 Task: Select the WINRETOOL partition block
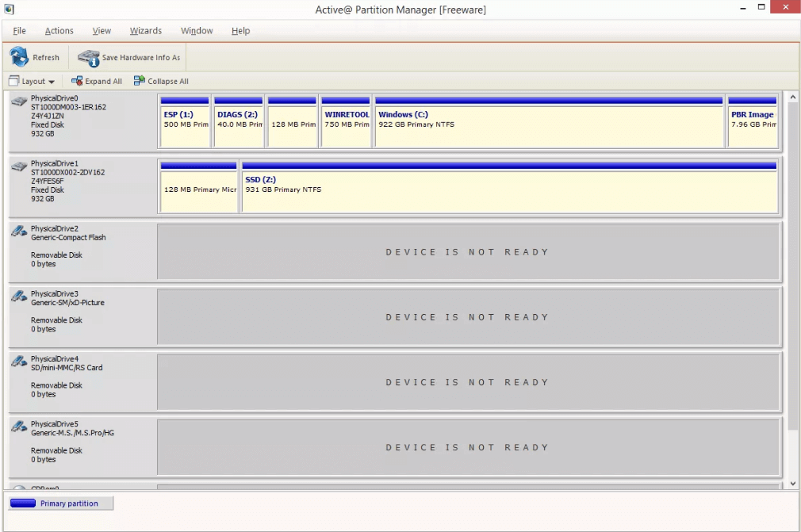(x=346, y=121)
